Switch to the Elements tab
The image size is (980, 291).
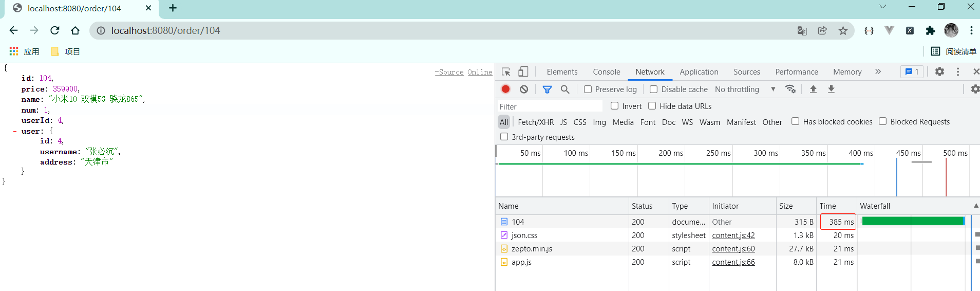562,72
